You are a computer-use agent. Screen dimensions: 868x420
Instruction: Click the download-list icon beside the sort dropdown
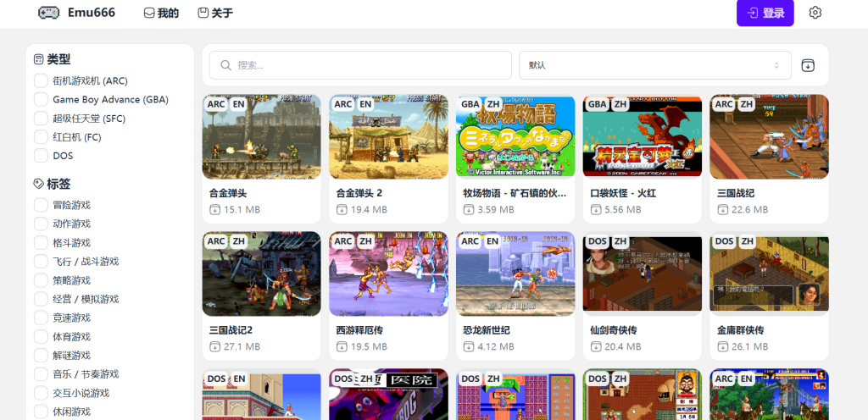point(808,65)
